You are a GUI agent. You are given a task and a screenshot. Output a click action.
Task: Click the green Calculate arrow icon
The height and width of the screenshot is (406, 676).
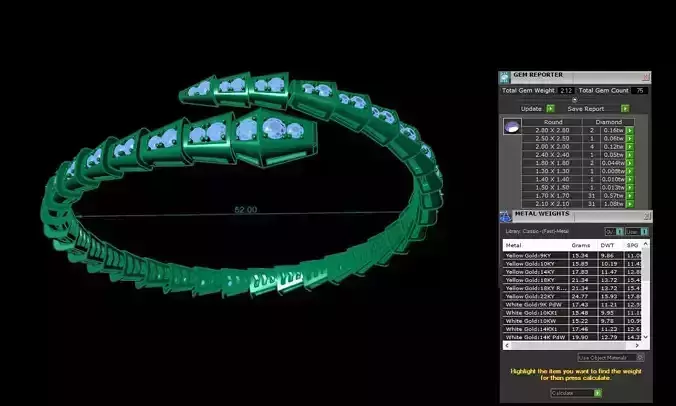(x=598, y=393)
